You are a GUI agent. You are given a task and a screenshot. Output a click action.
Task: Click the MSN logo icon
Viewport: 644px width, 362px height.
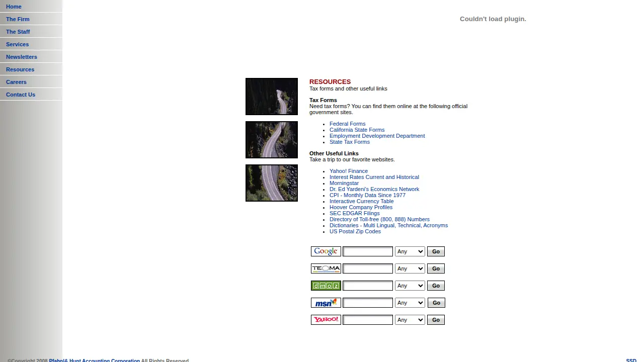pyautogui.click(x=326, y=303)
